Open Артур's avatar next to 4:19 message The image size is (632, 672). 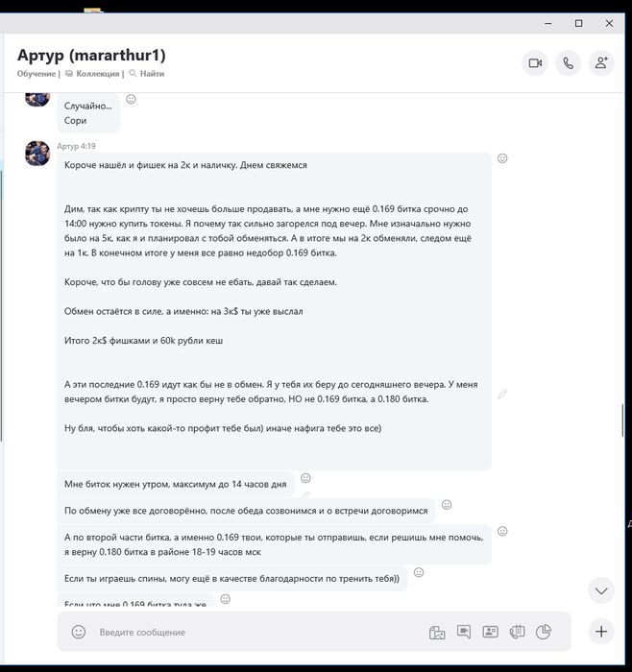click(x=37, y=153)
